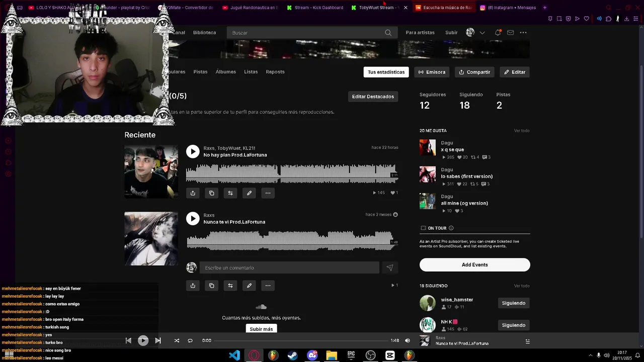Play the track No hay plan Prod.LaFortuna
Screen dimensions: 644x362
[x=193, y=151]
